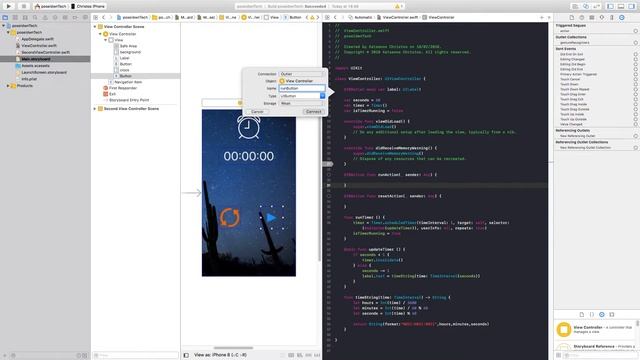Go forward in storyboard editor history
Screen dimensions: 640x360
point(110,18)
